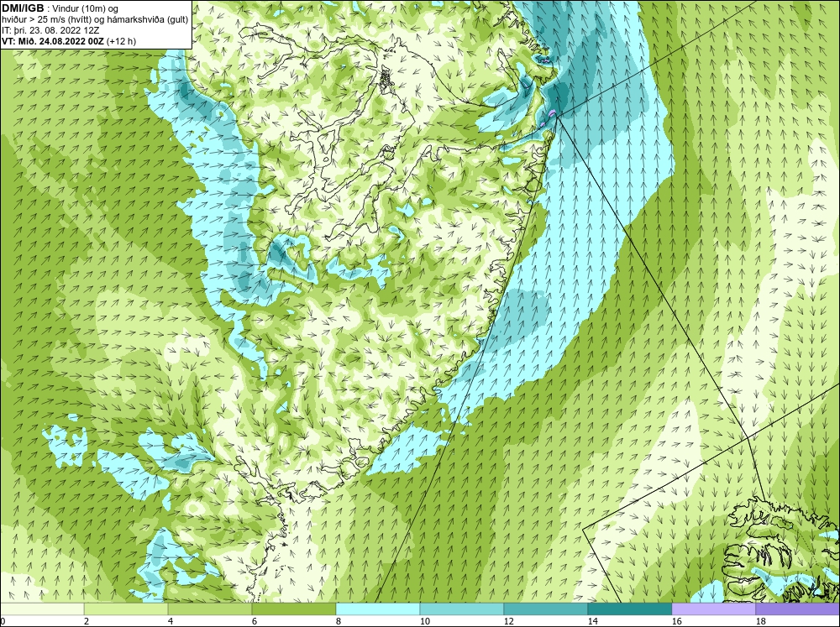
Task: Click the 'hviður > 25 m/s' description line
Action: click(95, 20)
